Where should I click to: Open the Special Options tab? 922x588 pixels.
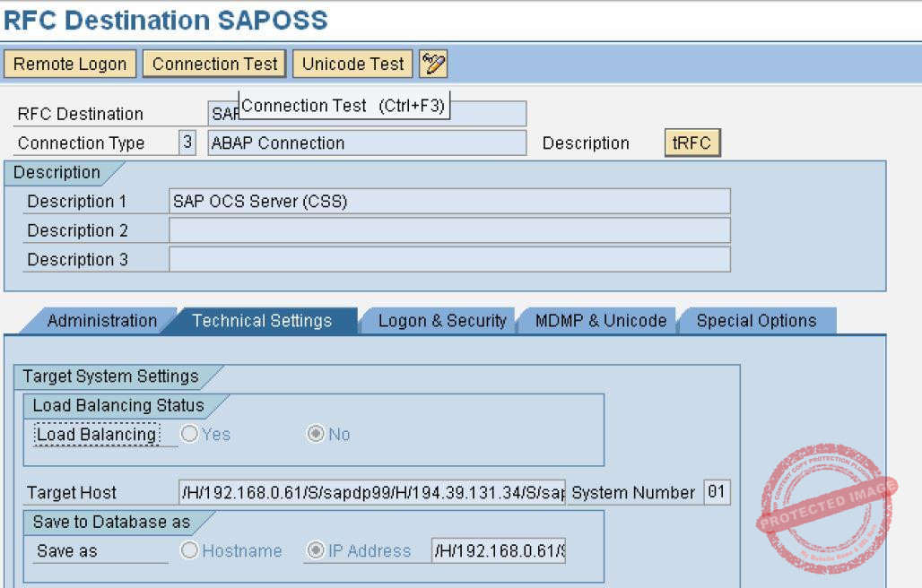(x=756, y=320)
